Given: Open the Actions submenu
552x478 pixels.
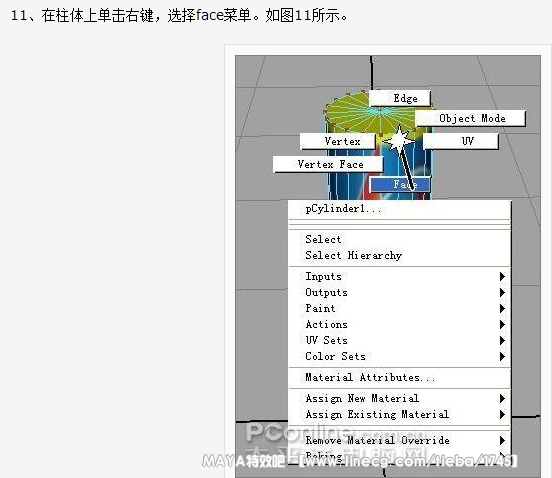Looking at the screenshot, I should [400, 324].
